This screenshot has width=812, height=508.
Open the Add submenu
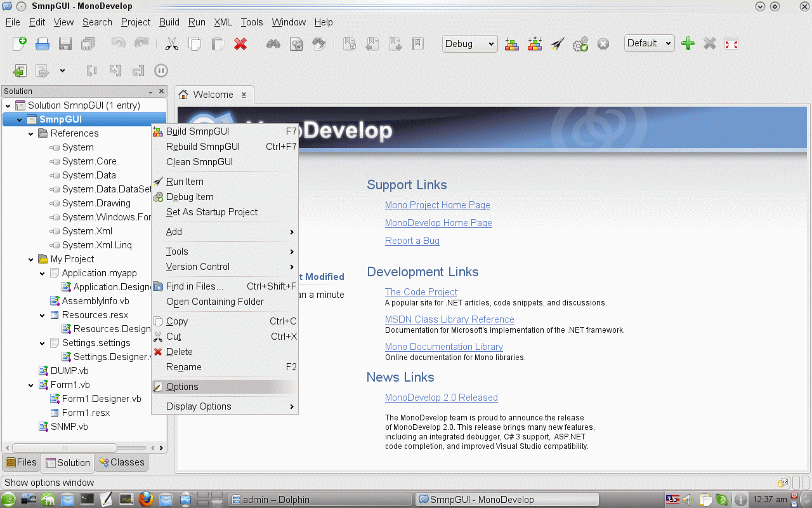[225, 232]
